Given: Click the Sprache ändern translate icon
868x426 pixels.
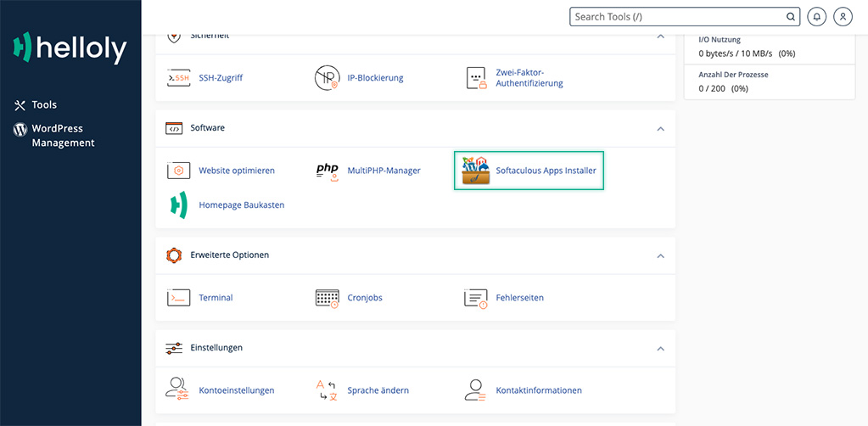Looking at the screenshot, I should click(328, 390).
